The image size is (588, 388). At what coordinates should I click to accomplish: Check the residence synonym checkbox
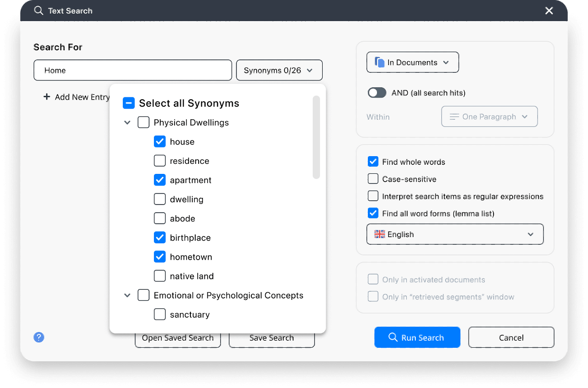tap(160, 161)
